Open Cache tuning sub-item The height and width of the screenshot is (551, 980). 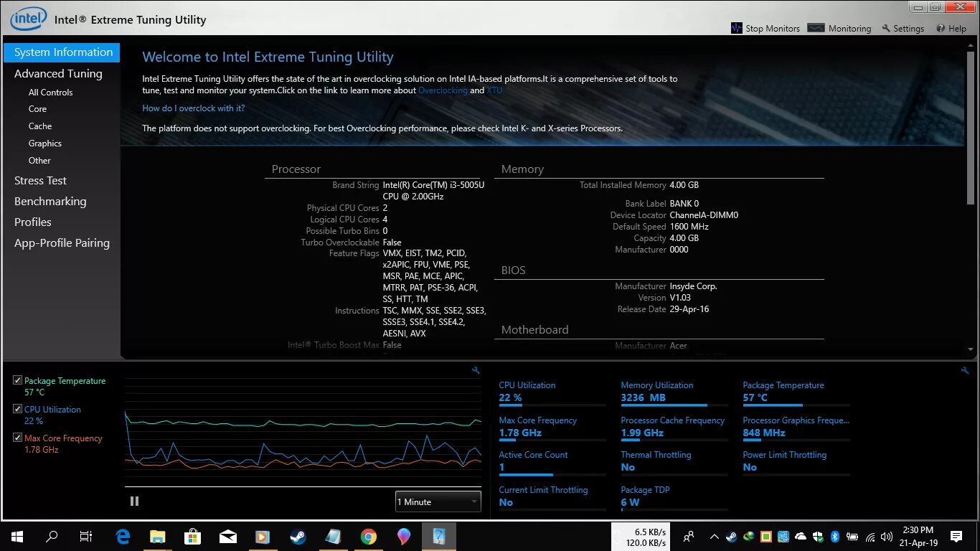pos(40,126)
